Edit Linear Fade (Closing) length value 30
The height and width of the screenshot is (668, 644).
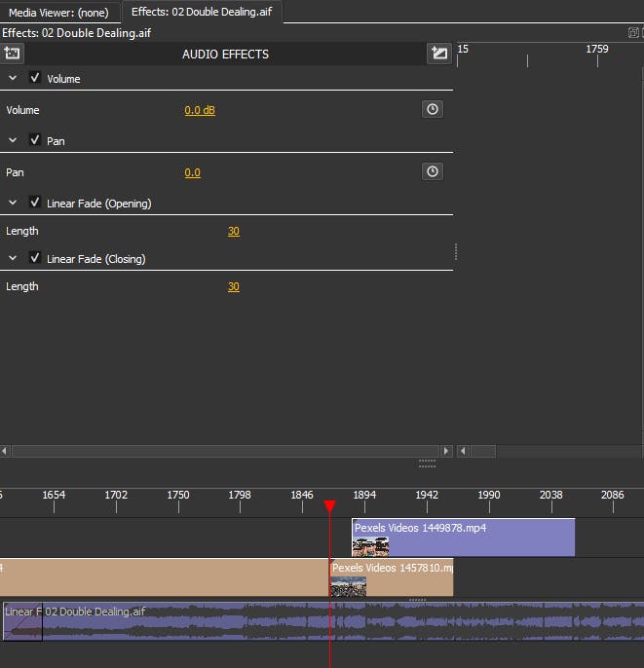click(x=233, y=286)
